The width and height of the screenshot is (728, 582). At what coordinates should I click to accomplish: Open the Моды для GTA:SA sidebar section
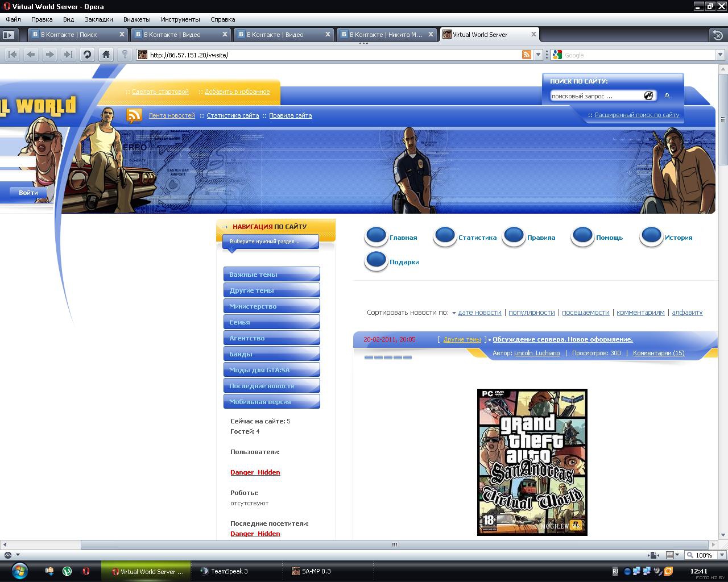(272, 369)
